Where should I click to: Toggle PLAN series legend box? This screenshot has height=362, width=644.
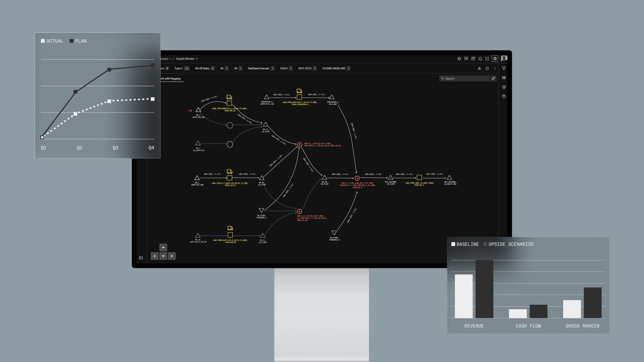[71, 41]
